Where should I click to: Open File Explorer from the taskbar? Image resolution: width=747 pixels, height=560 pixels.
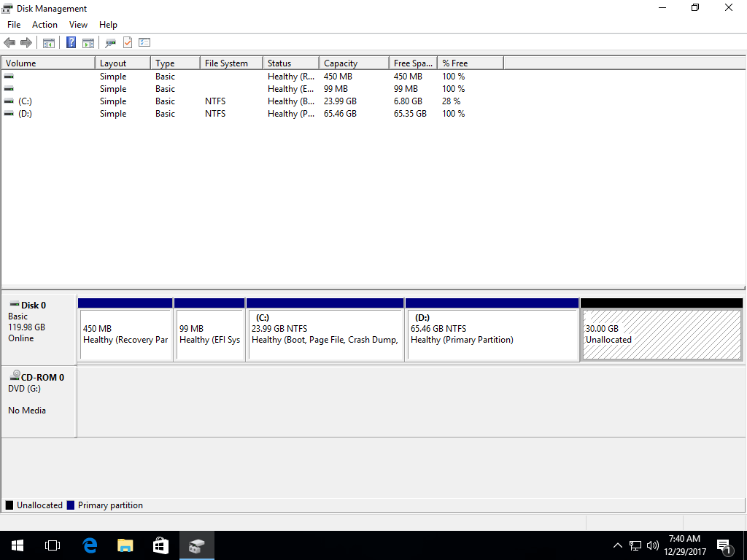(125, 545)
